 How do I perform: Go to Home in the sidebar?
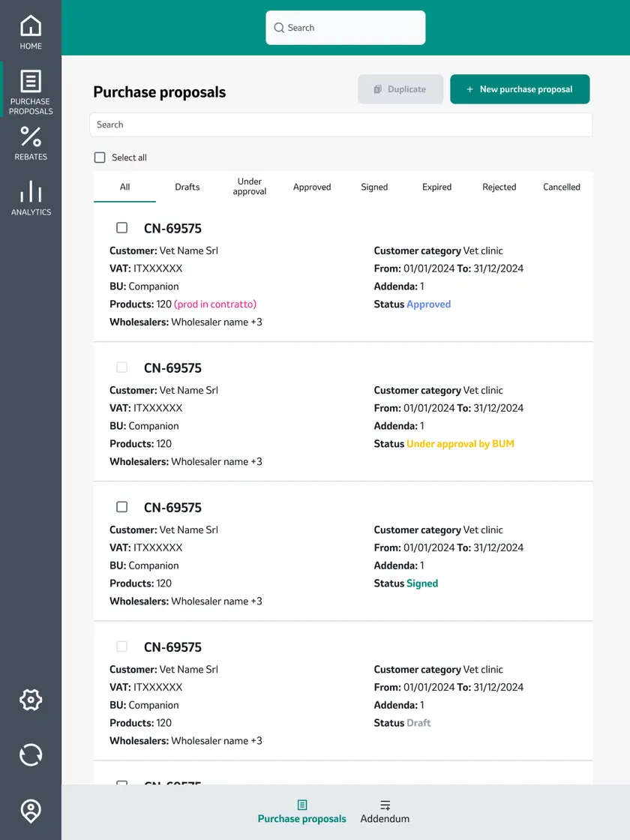(x=31, y=25)
